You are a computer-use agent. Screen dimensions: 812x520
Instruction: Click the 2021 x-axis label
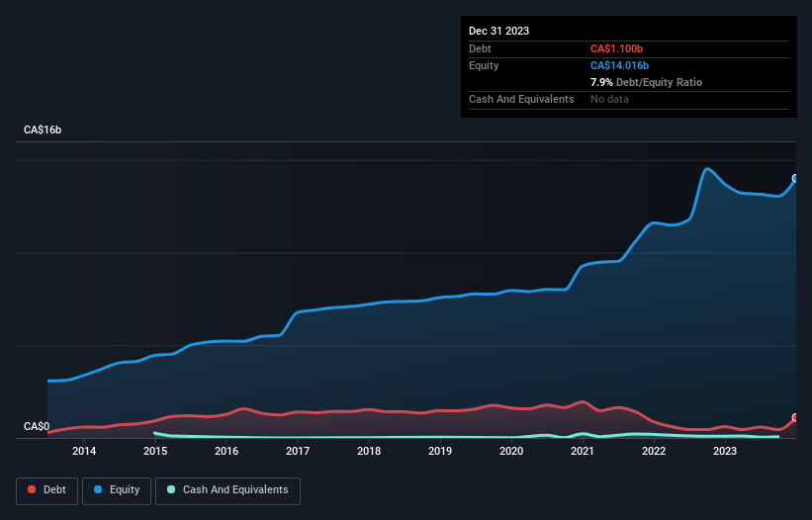point(583,451)
